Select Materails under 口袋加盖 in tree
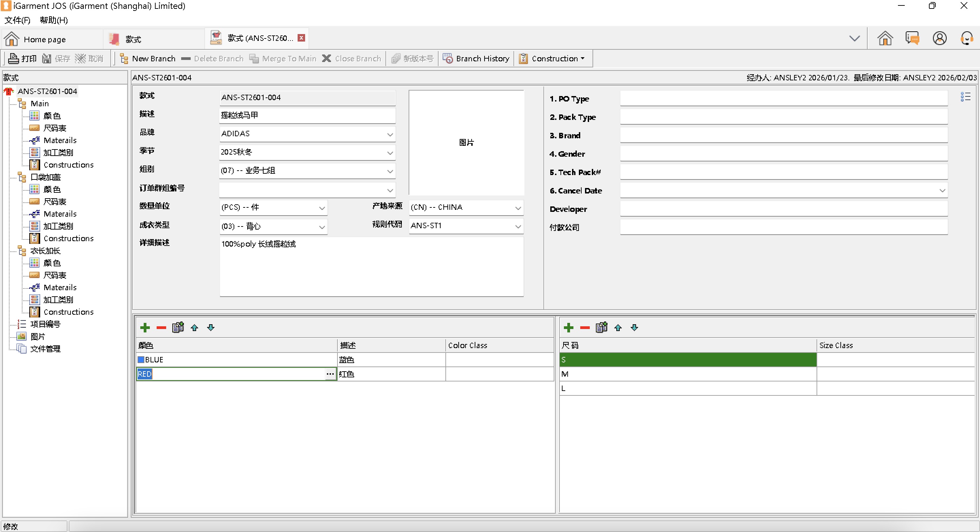980x532 pixels. tap(60, 214)
